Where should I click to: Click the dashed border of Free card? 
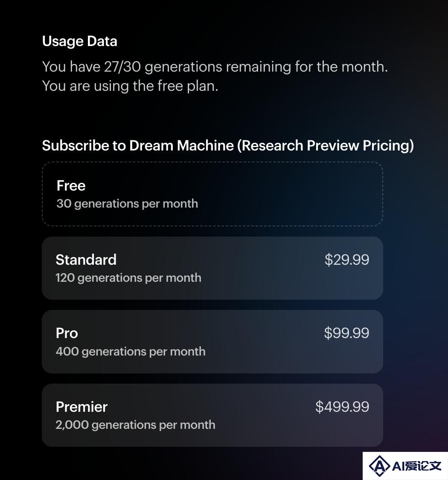(212, 162)
